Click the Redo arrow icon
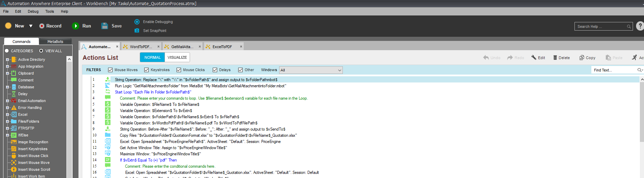Image resolution: width=644 pixels, height=178 pixels. pos(510,58)
